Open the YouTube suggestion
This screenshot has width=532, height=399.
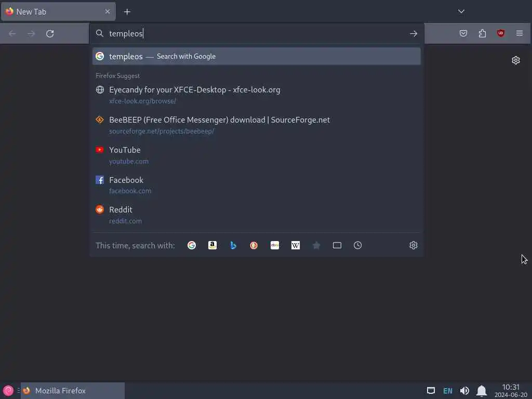(x=257, y=155)
